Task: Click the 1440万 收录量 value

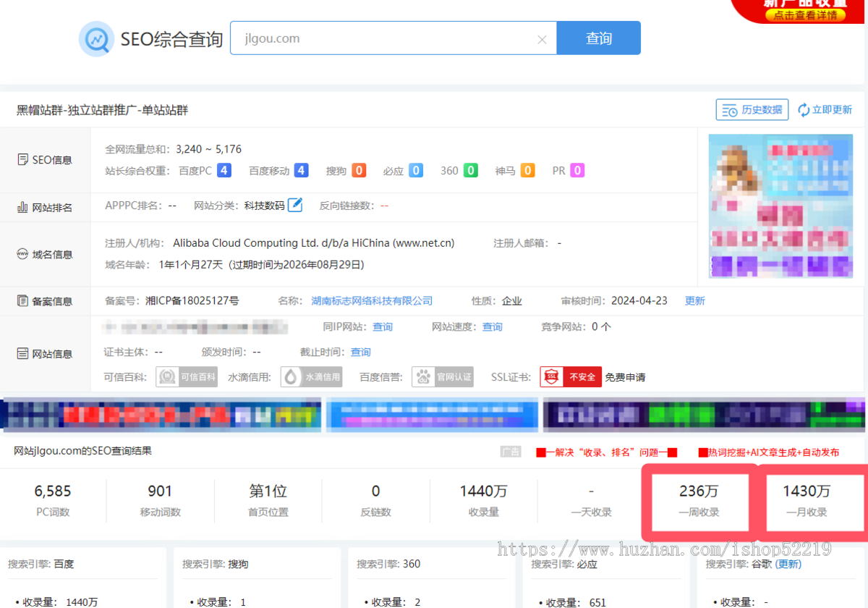Action: tap(483, 491)
